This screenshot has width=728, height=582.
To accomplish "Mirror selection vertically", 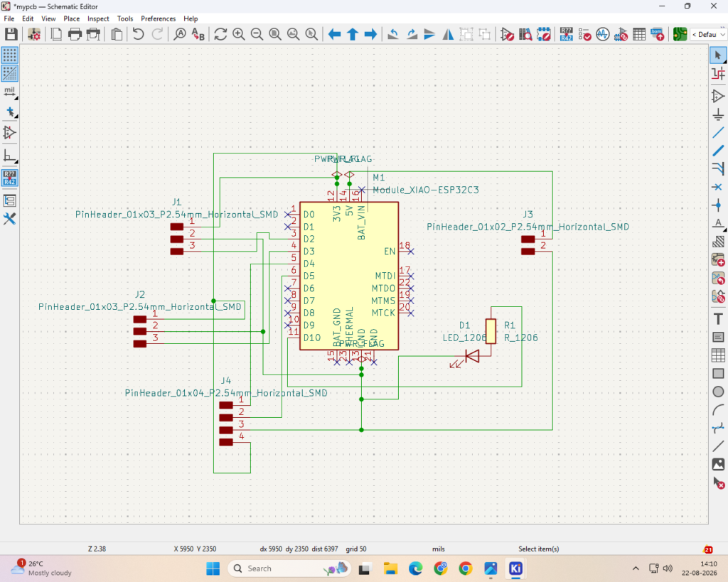I will [x=430, y=34].
